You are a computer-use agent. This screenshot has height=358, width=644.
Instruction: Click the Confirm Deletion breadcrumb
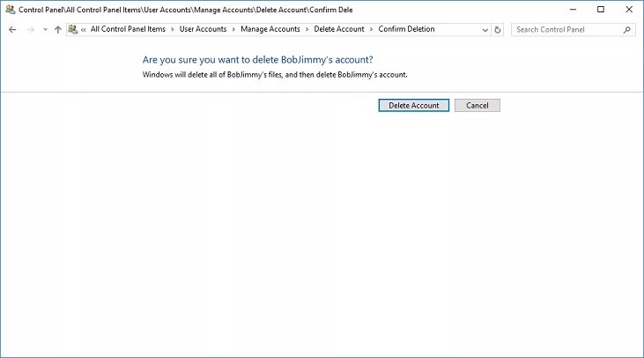pyautogui.click(x=406, y=29)
